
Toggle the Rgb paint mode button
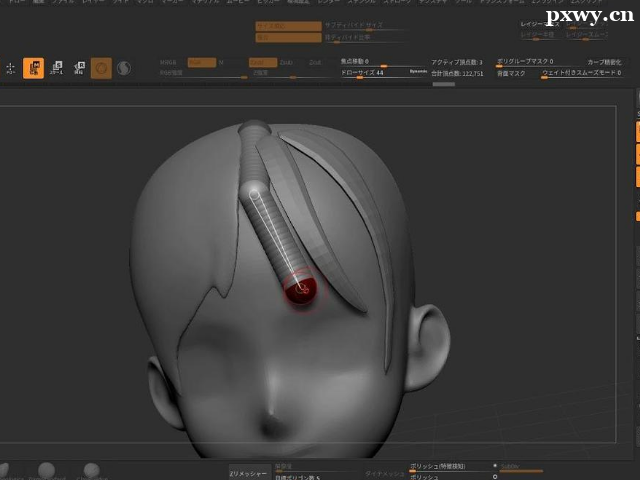[x=201, y=62]
